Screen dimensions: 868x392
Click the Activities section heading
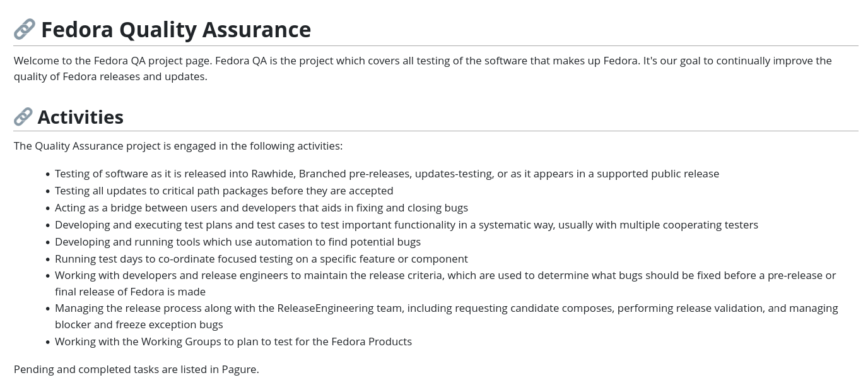click(x=81, y=117)
